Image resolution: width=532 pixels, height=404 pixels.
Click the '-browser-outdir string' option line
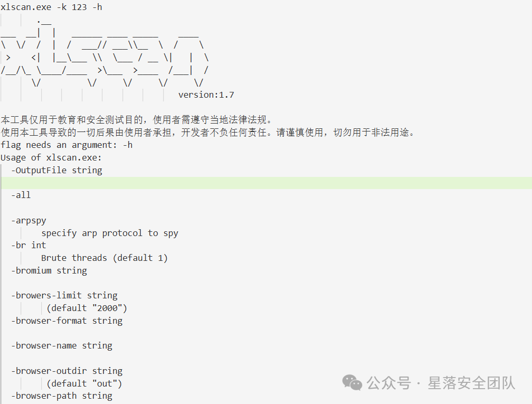coord(67,371)
